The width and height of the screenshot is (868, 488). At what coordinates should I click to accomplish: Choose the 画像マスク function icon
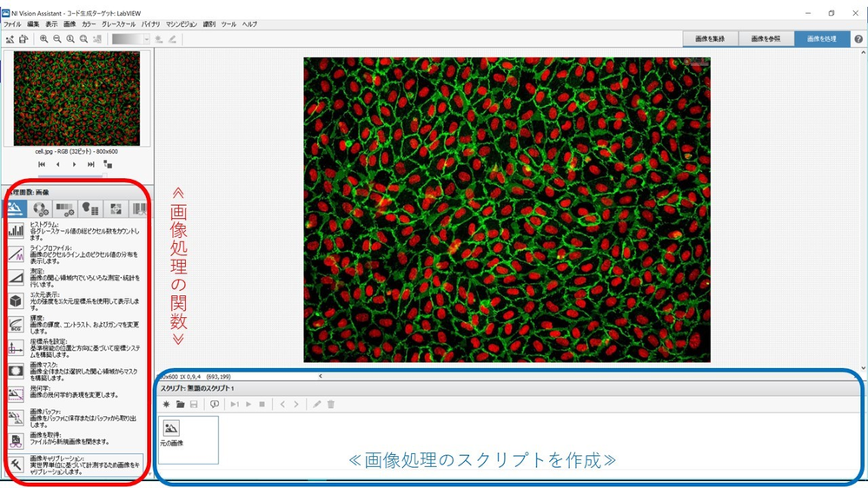click(x=16, y=371)
